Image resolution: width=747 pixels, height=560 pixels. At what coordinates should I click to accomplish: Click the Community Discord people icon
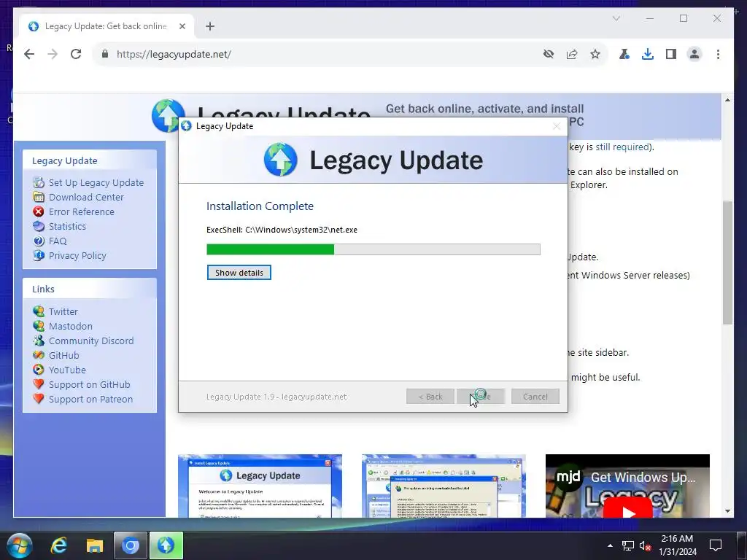coord(39,341)
